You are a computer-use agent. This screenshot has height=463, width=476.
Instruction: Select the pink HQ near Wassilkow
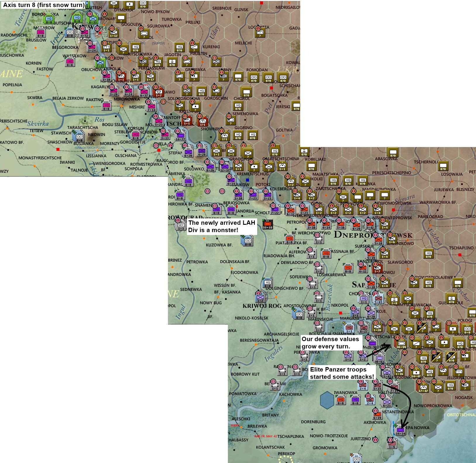[70, 62]
